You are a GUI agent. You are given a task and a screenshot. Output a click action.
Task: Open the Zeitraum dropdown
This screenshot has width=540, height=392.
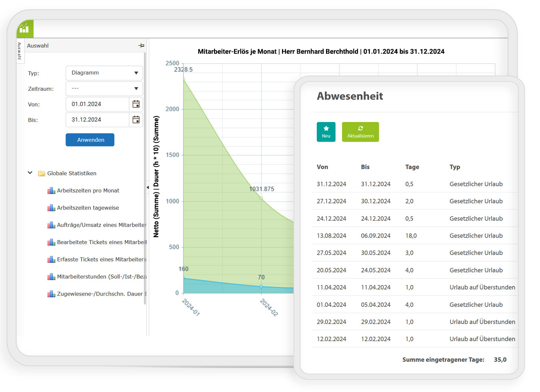(104, 88)
